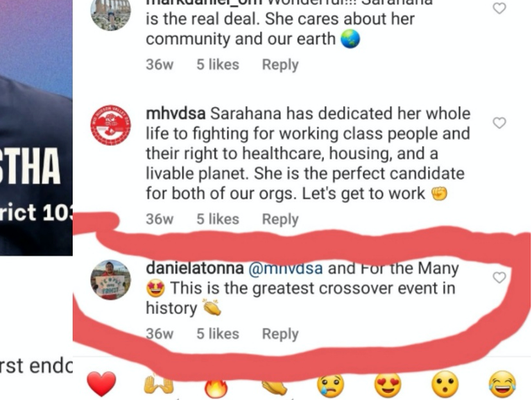
Task: Reply to the top 'real deal' comment
Action: 280,65
